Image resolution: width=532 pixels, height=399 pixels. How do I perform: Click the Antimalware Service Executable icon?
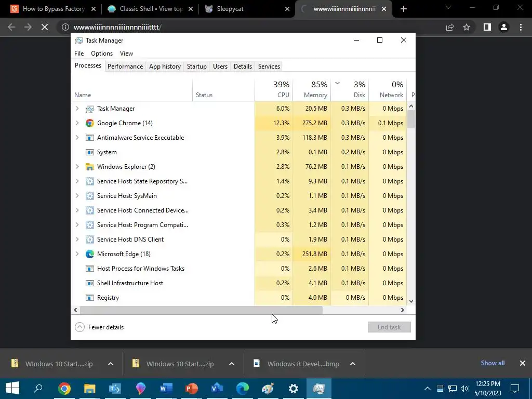89,138
